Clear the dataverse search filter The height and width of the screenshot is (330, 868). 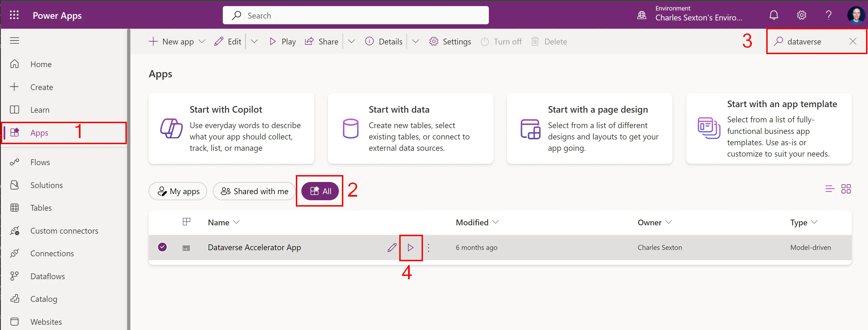click(x=853, y=41)
